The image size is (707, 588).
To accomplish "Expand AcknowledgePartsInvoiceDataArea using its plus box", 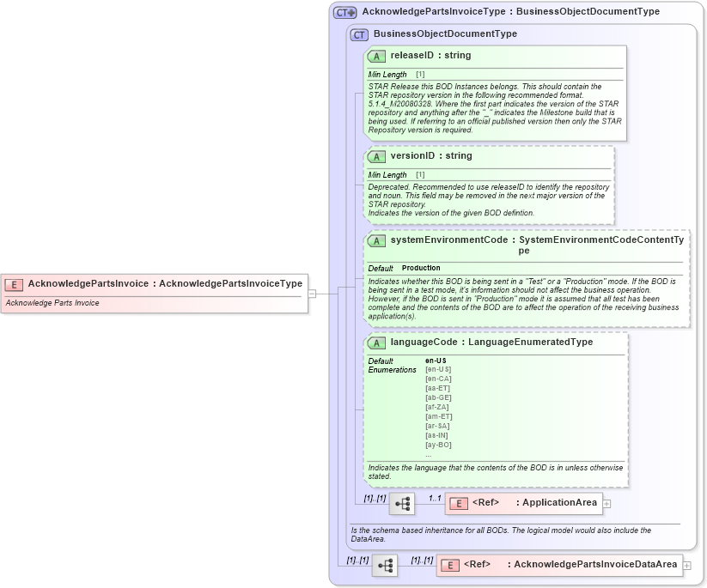I will coord(689,565).
